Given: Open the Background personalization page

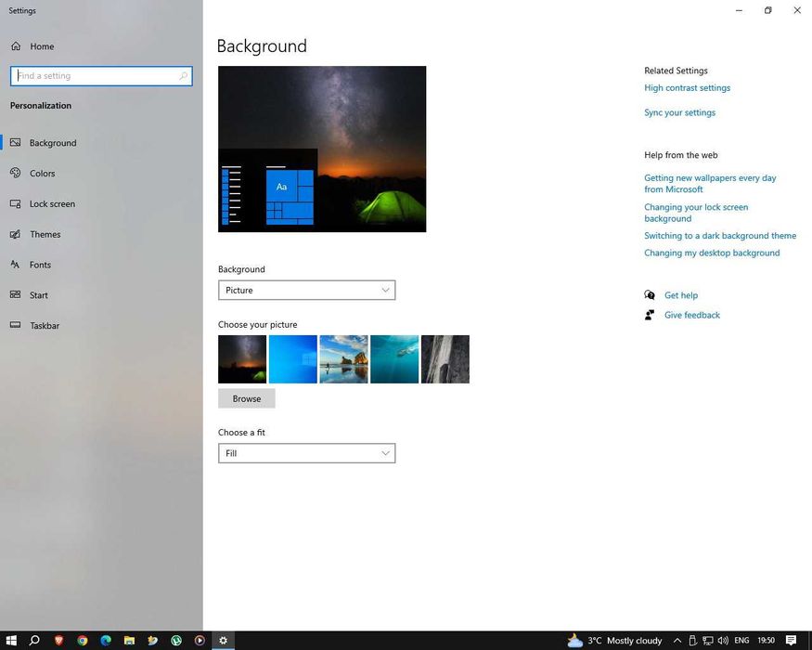Looking at the screenshot, I should (x=101, y=143).
